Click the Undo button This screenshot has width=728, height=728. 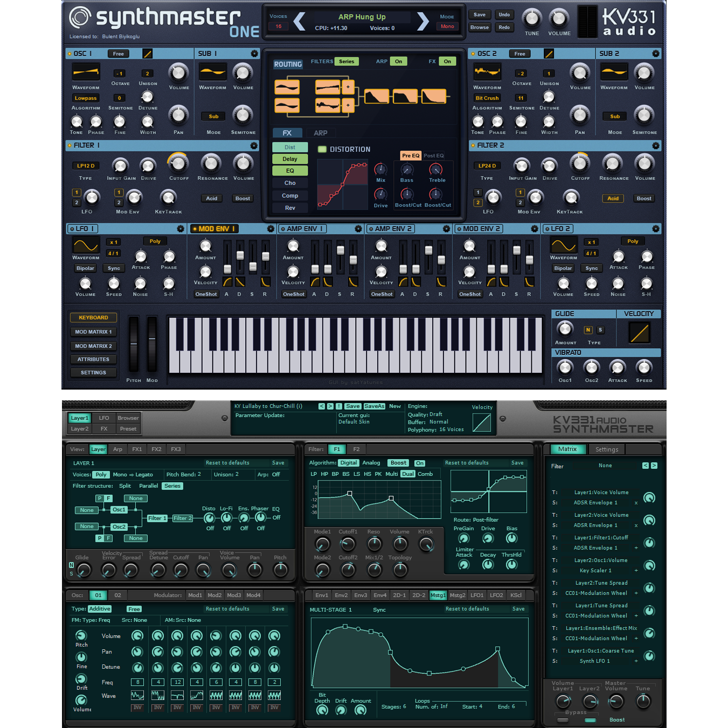pyautogui.click(x=504, y=15)
